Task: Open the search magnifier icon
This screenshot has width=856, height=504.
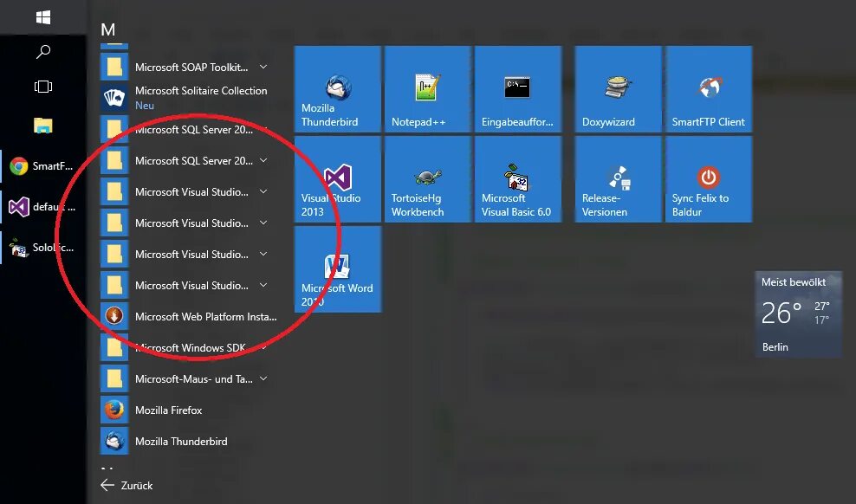Action: pyautogui.click(x=43, y=52)
